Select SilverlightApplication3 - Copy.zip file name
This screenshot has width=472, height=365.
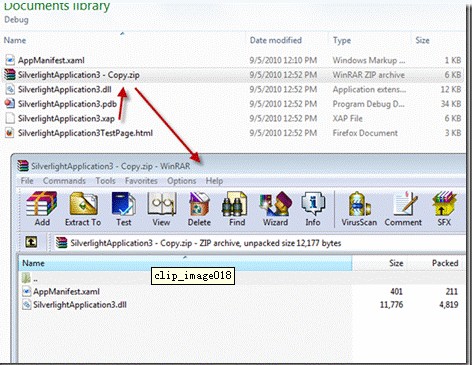(79, 75)
